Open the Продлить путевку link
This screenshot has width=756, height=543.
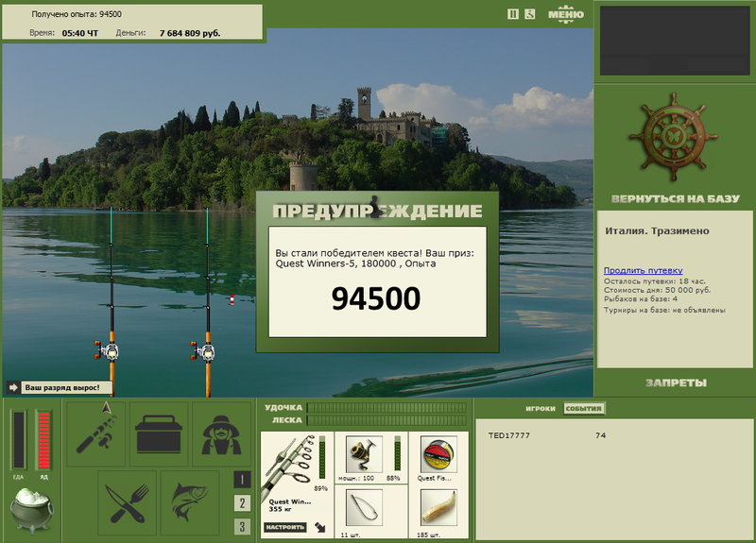tap(644, 270)
